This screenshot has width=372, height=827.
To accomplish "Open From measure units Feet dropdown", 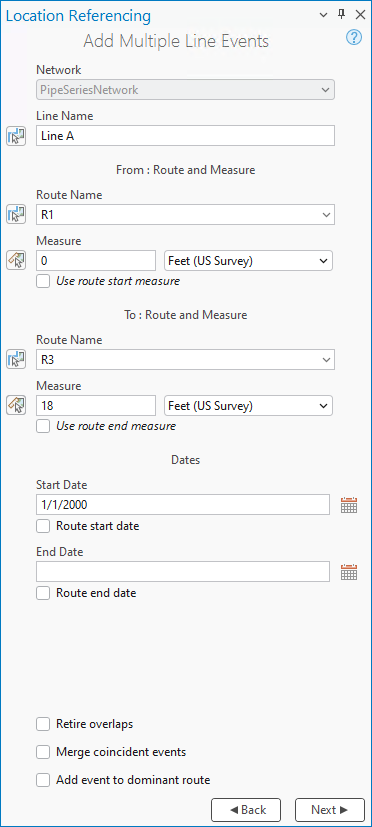I will (249, 261).
